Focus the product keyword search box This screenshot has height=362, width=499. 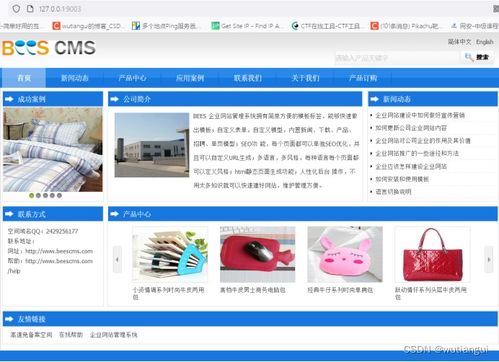click(x=397, y=58)
